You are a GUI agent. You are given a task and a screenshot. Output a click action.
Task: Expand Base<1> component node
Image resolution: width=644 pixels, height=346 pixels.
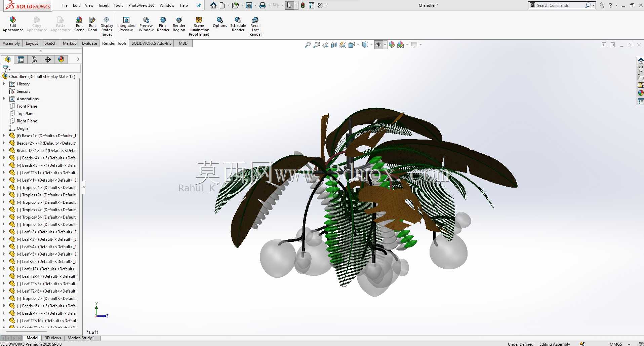[4, 136]
